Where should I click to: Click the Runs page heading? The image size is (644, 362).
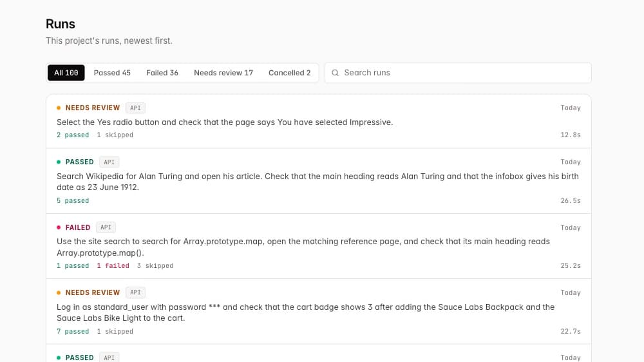pos(61,24)
